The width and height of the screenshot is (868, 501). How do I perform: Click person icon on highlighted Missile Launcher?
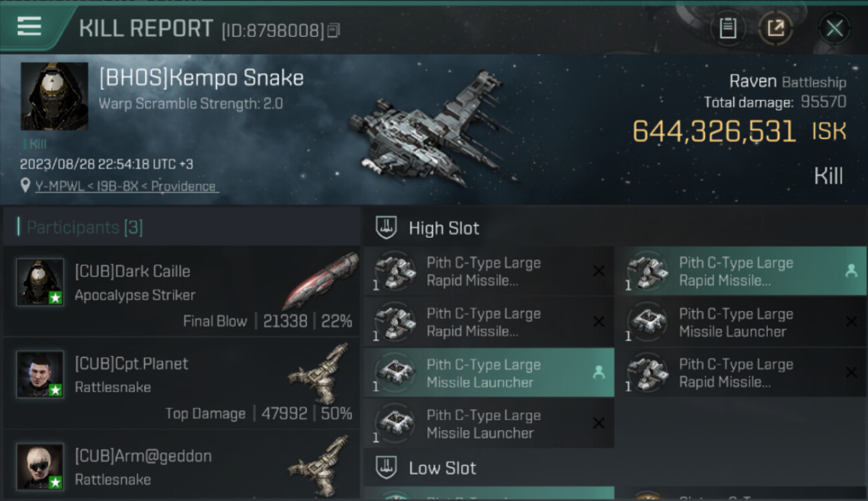click(x=599, y=372)
